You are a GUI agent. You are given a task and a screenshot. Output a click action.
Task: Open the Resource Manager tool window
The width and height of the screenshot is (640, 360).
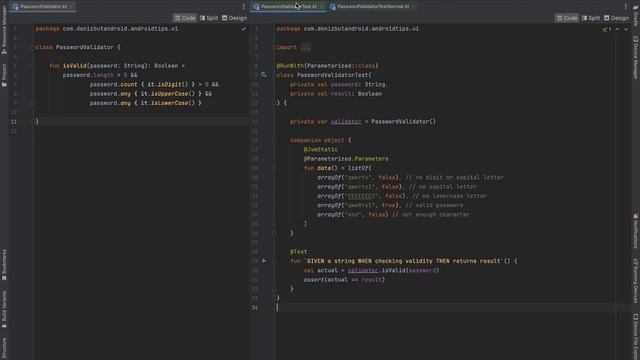click(4, 31)
